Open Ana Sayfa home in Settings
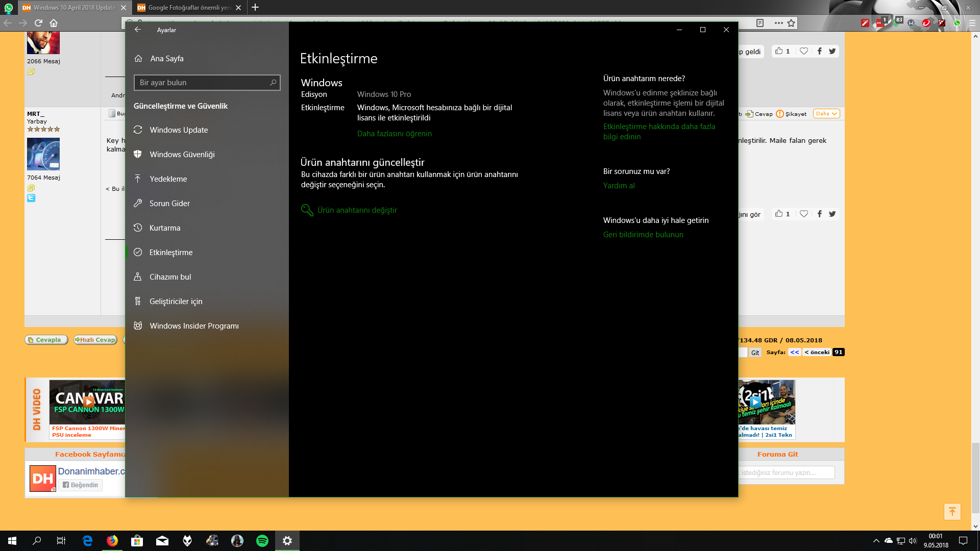Screen dimensions: 980x551 (x=159, y=59)
